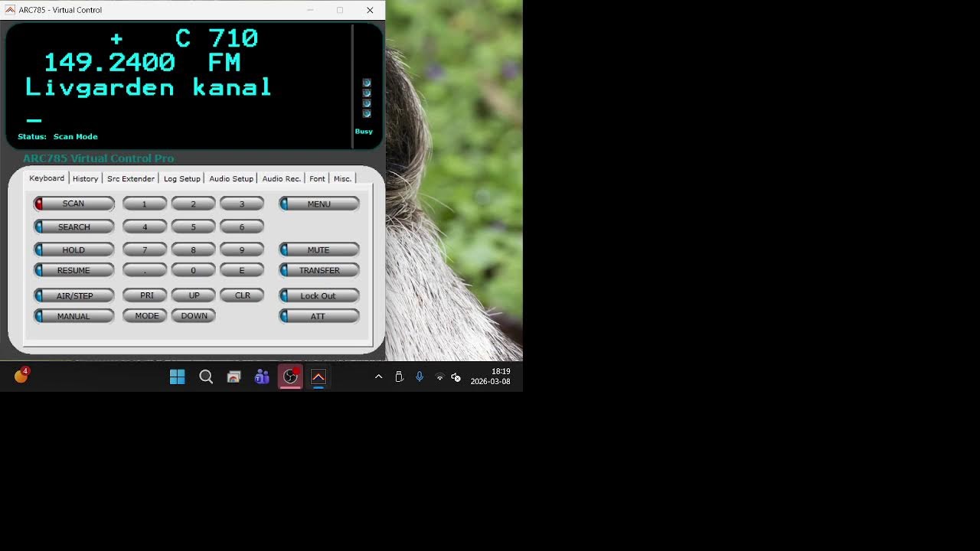Click the UP button
Viewport: 980px width, 551px height.
pyautogui.click(x=193, y=295)
